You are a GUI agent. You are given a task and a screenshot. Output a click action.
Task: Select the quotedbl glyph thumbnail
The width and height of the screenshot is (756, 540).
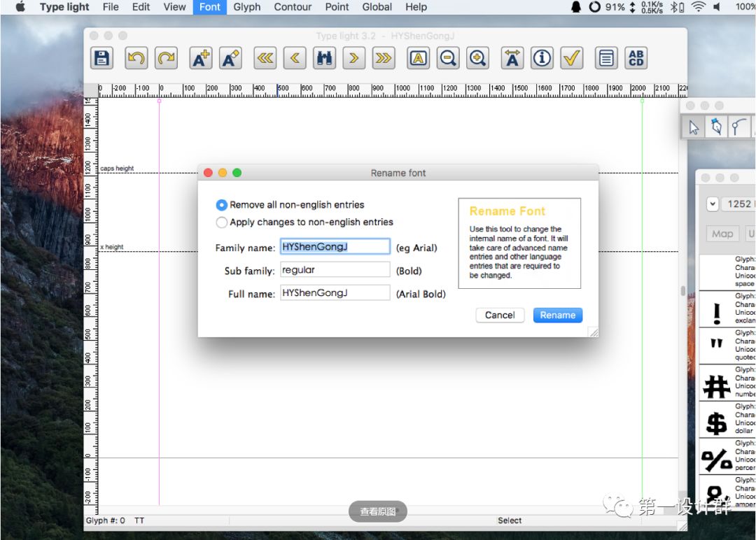[717, 344]
